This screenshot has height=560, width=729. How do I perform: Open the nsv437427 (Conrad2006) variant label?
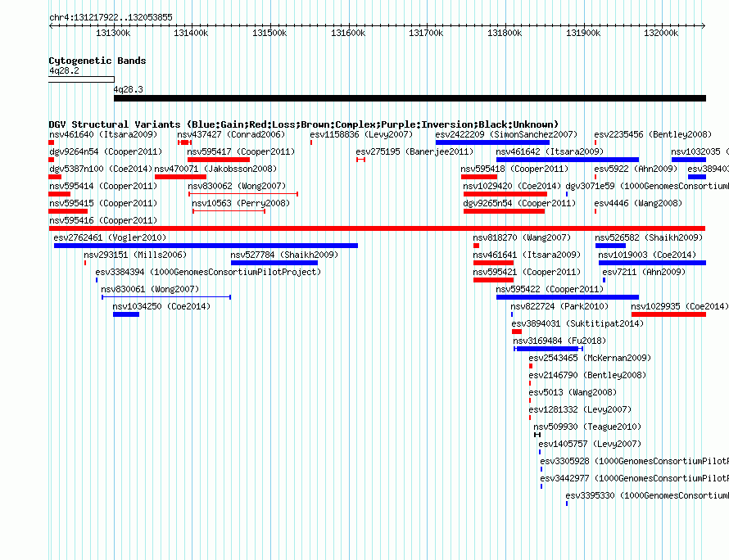click(231, 134)
